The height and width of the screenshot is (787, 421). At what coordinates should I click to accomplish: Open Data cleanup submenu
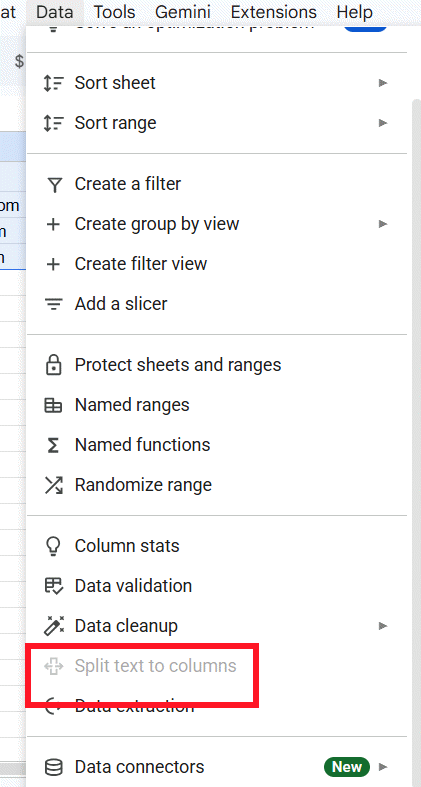219,626
